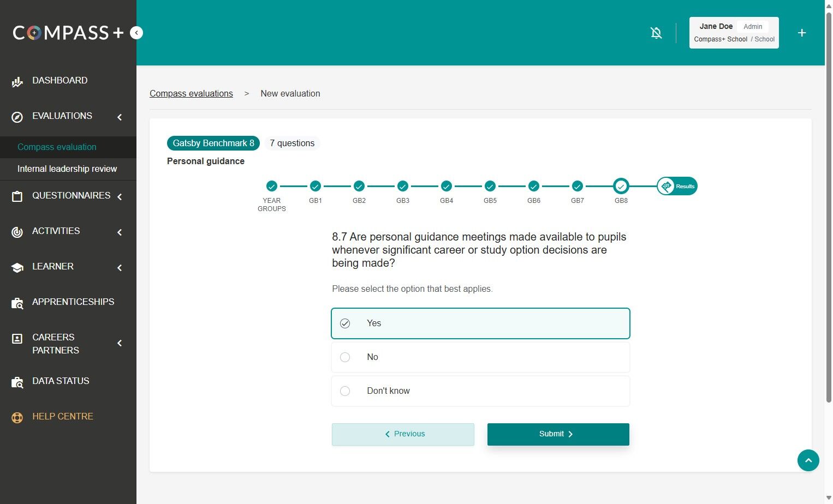
Task: Follow the Compass evaluations breadcrumb link
Action: 191,93
